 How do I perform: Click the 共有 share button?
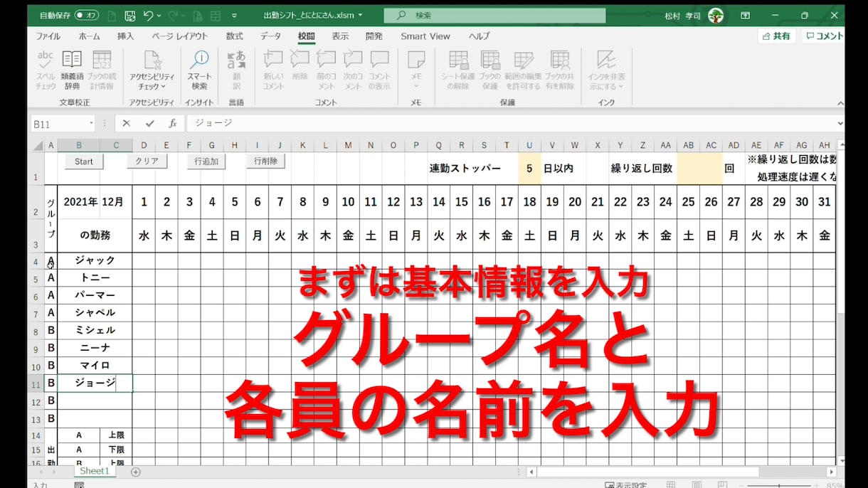pos(776,36)
